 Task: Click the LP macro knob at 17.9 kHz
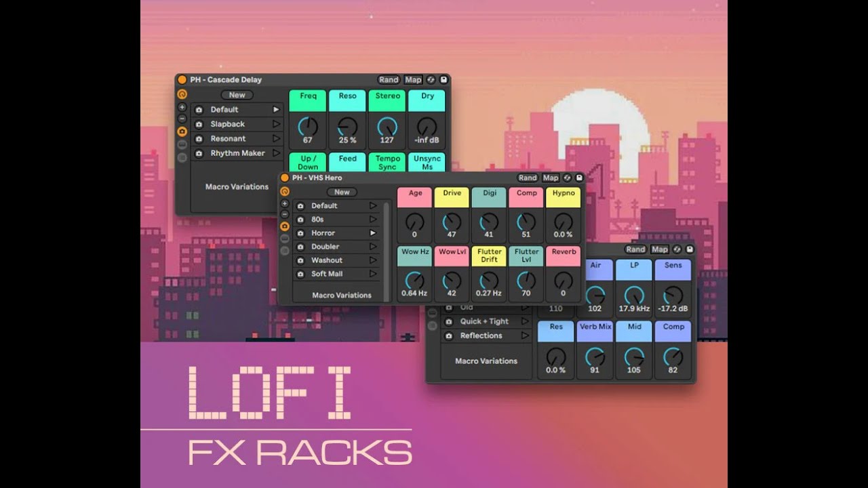634,295
